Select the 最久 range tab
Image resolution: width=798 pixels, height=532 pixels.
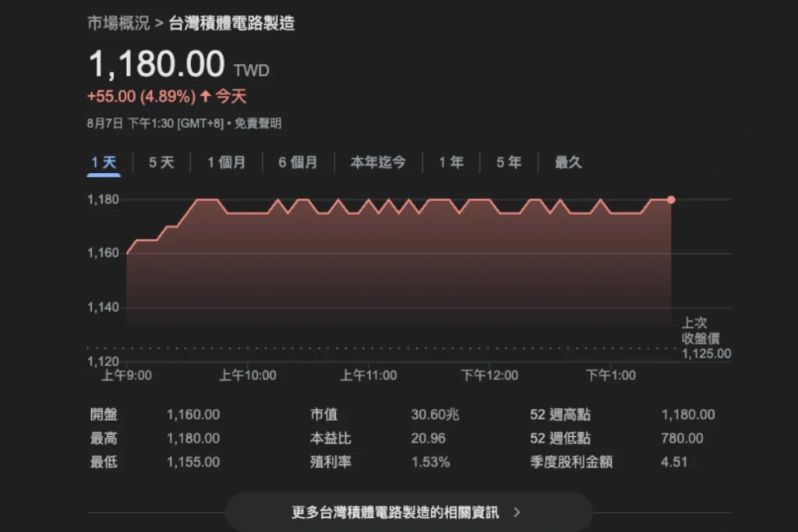click(x=568, y=163)
